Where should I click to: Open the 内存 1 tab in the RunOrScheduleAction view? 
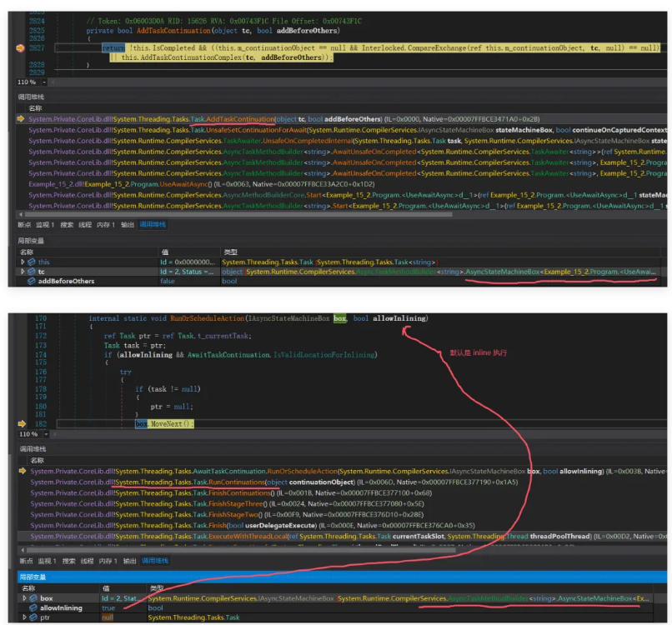[x=108, y=561]
